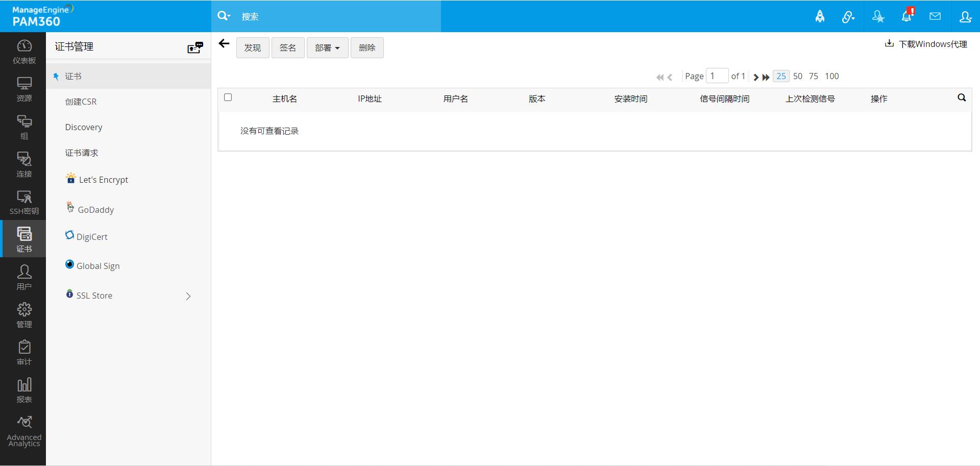Image resolution: width=980 pixels, height=466 pixels.
Task: Click the link icon in top header
Action: pyautogui.click(x=848, y=17)
